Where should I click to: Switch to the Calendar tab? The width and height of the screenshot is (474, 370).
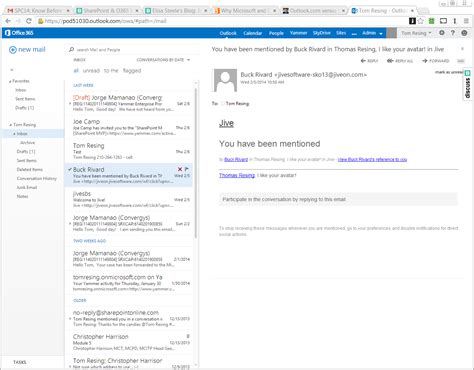252,33
